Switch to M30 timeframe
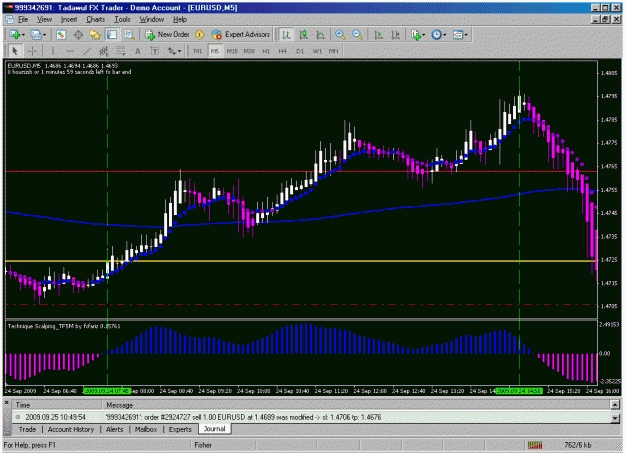The image size is (625, 453). coord(249,51)
